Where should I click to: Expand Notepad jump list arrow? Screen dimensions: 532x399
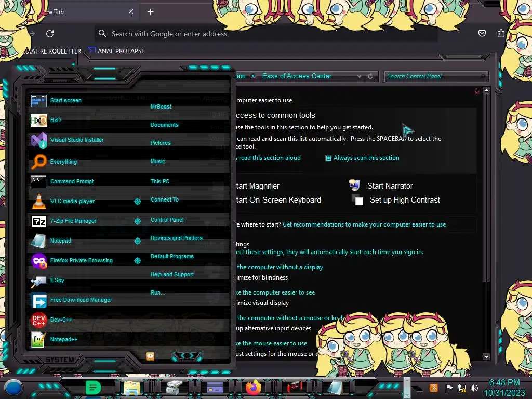click(x=138, y=241)
